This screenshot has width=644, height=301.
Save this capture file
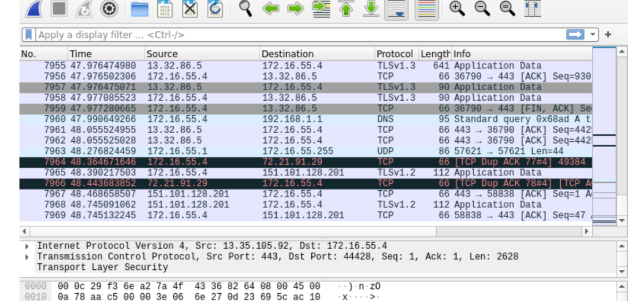[164, 8]
